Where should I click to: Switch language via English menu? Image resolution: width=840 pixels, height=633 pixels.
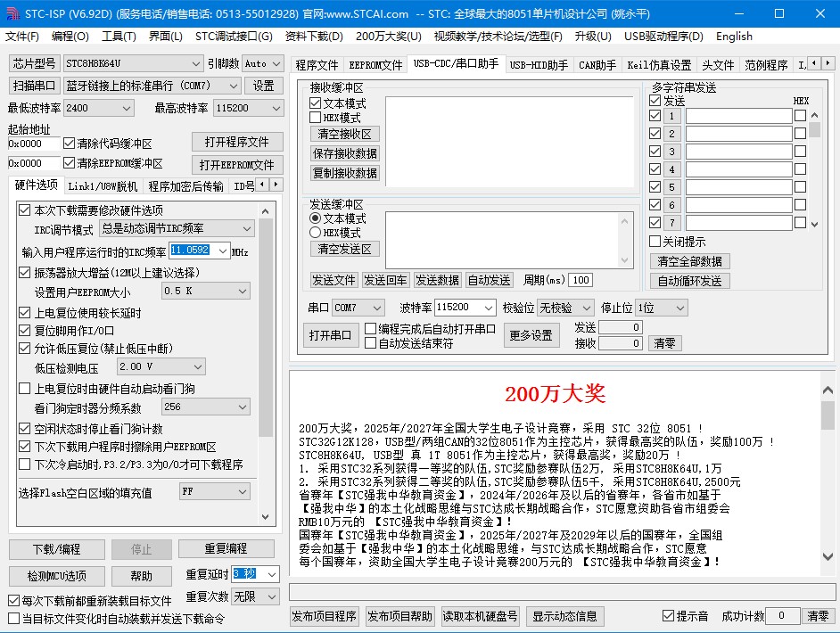[734, 37]
